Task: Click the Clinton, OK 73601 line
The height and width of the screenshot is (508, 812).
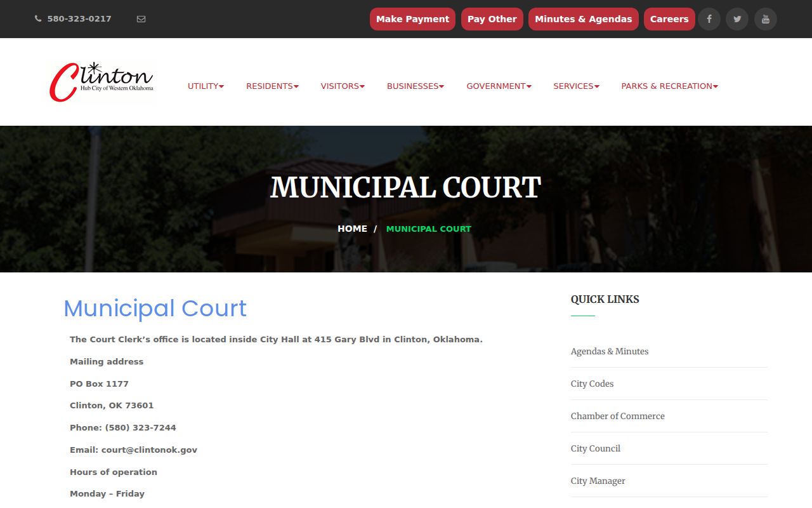Action: 112,406
